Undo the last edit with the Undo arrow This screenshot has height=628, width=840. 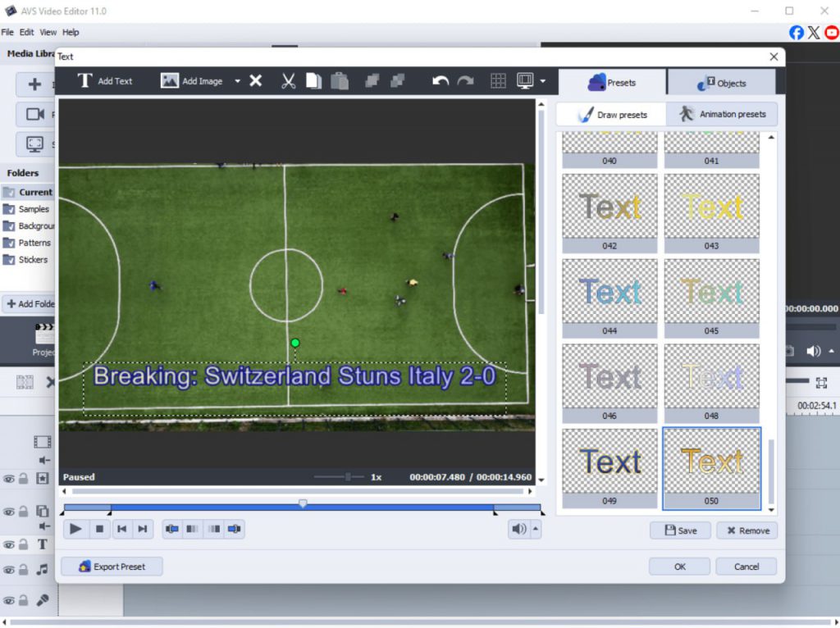click(441, 80)
